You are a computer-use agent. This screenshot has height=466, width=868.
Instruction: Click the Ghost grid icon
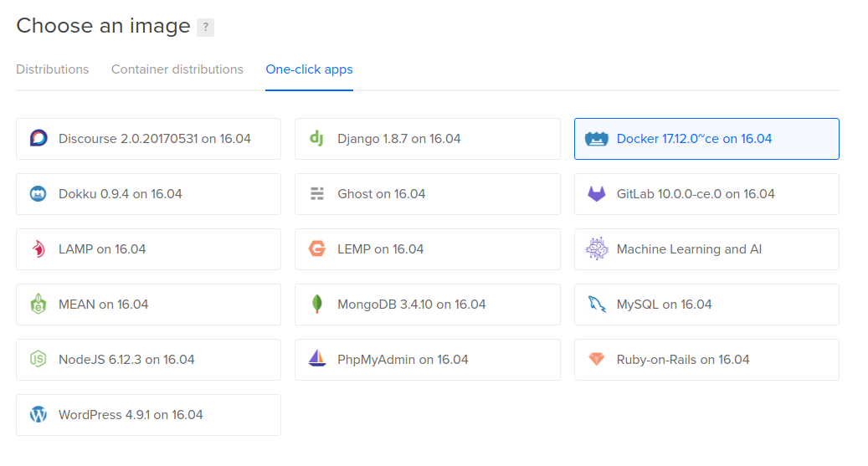tap(317, 194)
